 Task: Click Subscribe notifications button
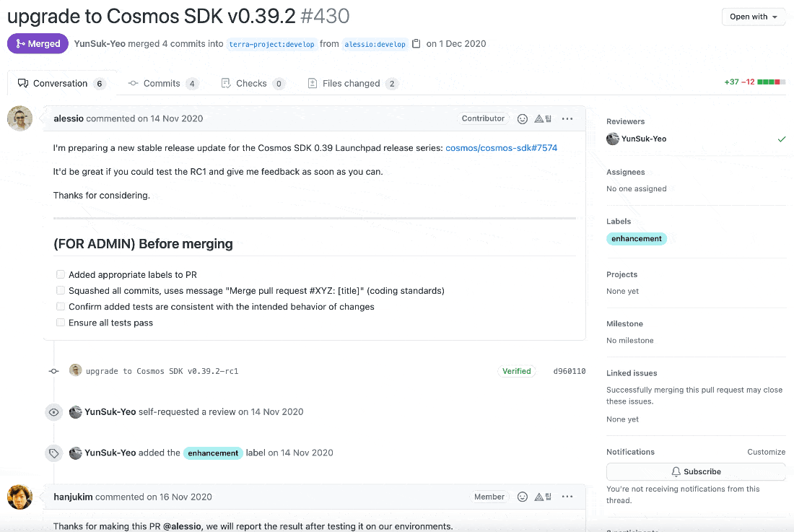coord(696,472)
